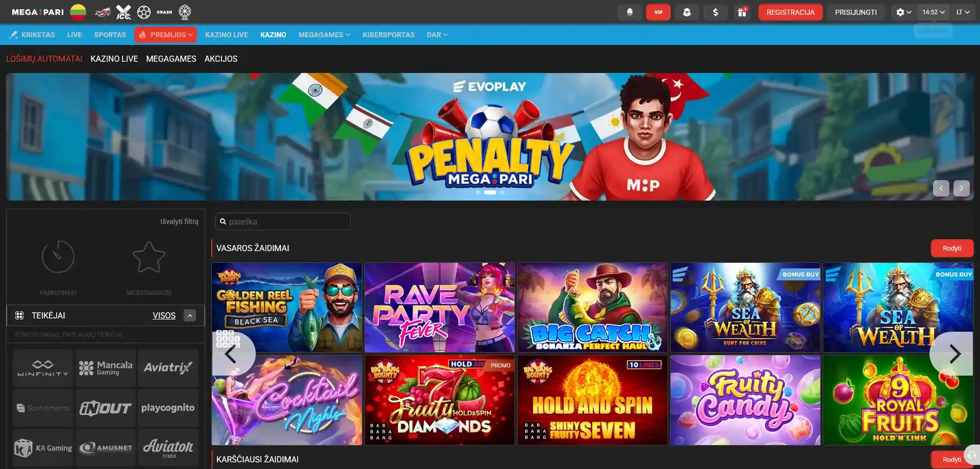Image resolution: width=980 pixels, height=469 pixels.
Task: Go to previous banner slide
Action: coord(941,188)
